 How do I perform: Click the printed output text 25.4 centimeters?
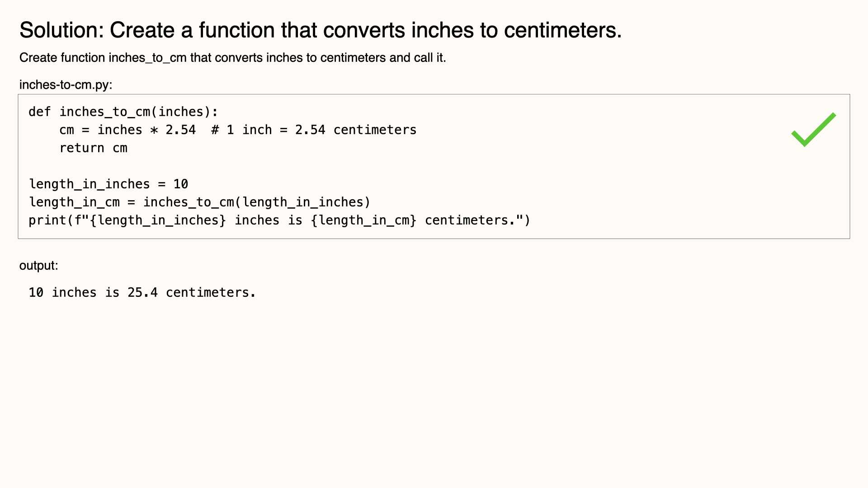pyautogui.click(x=192, y=293)
